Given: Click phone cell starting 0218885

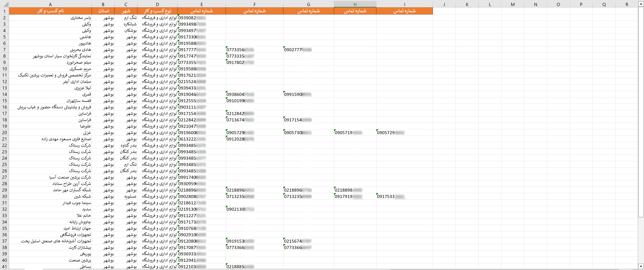Looking at the screenshot, I should coord(254,266).
